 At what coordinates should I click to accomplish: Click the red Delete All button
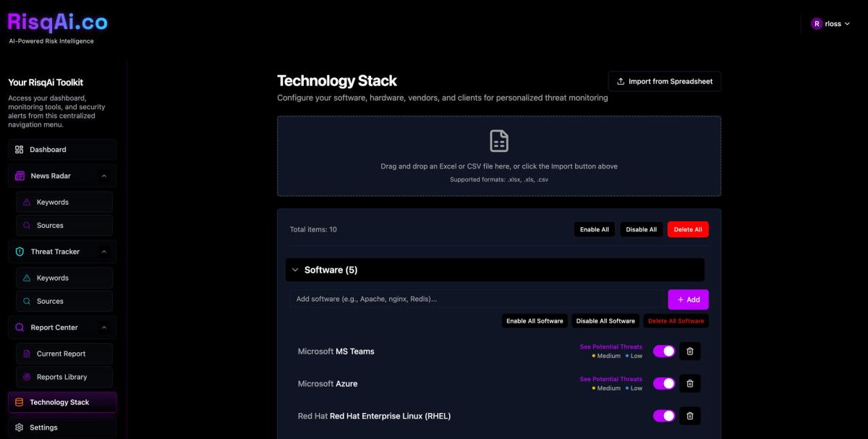point(688,229)
